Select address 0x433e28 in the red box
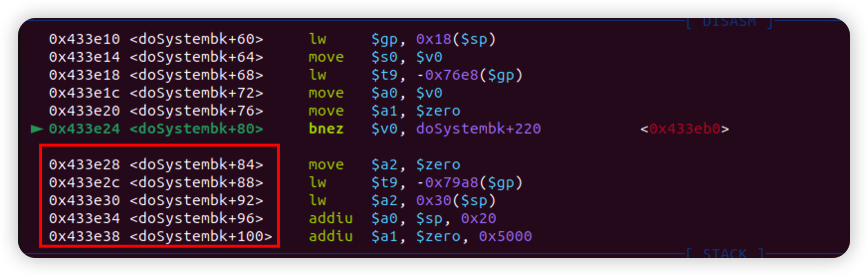Viewport: 868px width, 276px height. [85, 165]
